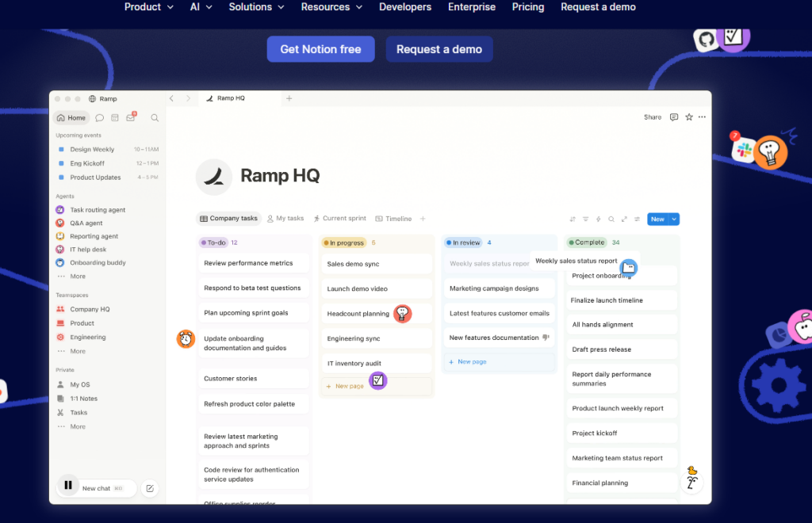Click the sort arrows icon in the board toolbar
812x523 pixels.
573,219
